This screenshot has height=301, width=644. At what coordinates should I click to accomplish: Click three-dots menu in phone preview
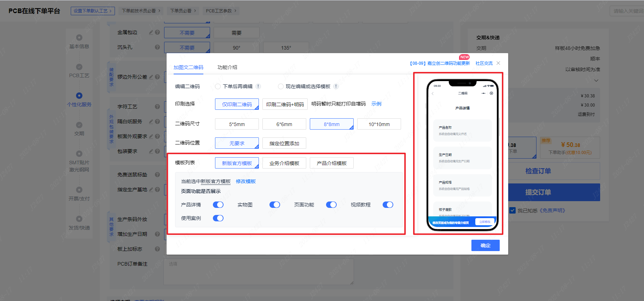[x=483, y=93]
